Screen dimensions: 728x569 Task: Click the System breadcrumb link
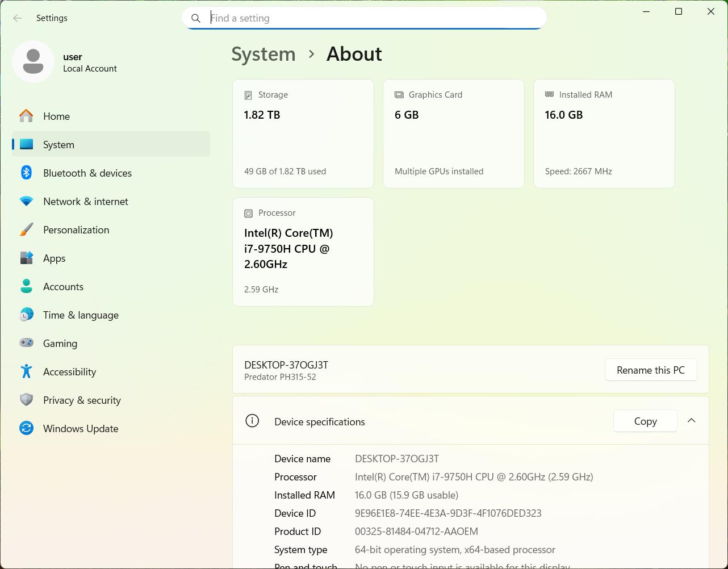click(263, 54)
